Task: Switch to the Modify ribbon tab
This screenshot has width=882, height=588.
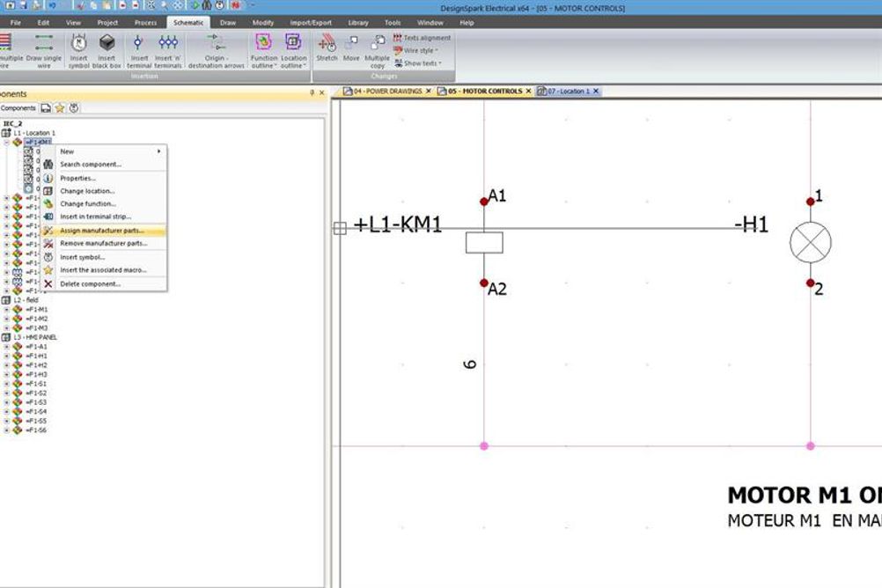Action: coord(262,23)
